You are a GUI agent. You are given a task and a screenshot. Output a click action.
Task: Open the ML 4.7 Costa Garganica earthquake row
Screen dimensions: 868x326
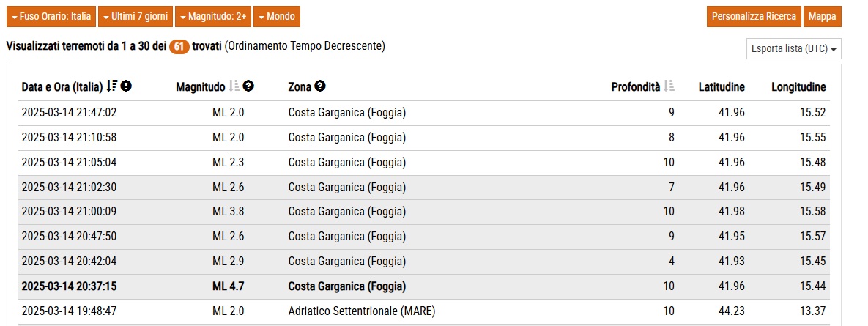point(424,286)
